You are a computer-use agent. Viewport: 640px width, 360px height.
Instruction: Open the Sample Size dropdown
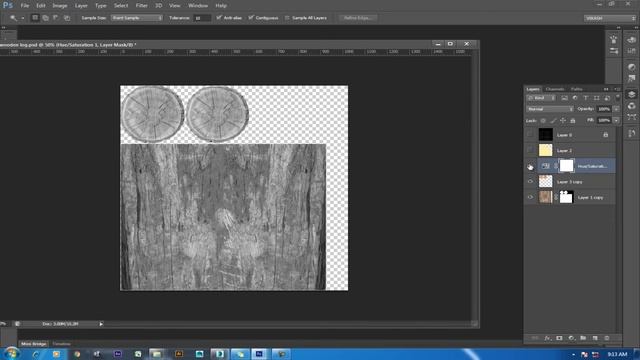137,18
